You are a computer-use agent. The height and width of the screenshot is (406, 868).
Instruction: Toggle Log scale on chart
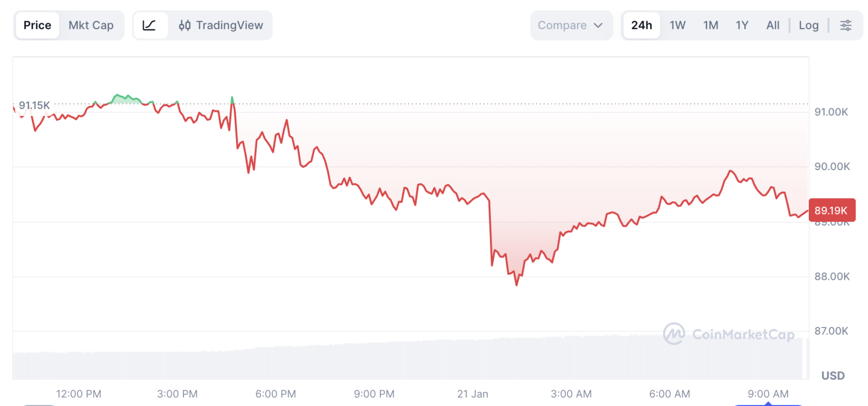(x=808, y=25)
